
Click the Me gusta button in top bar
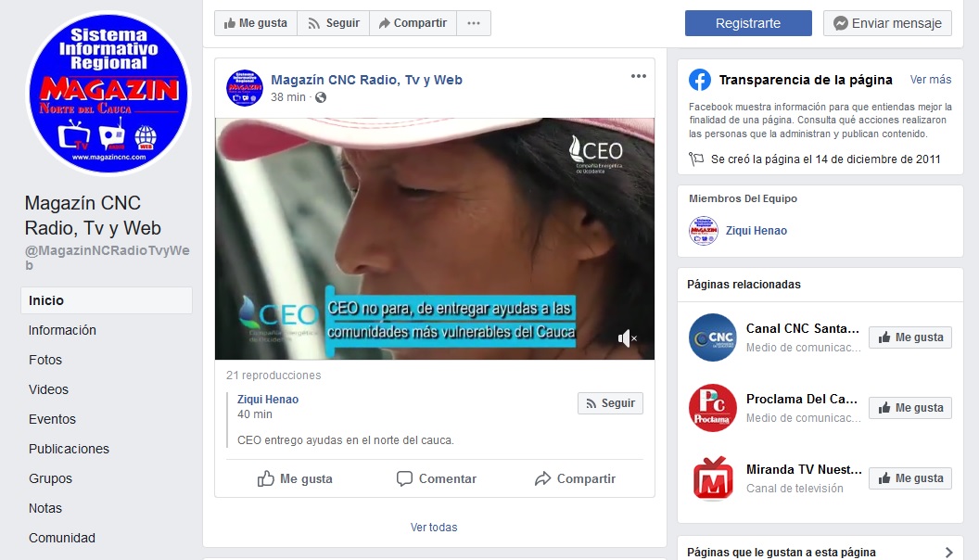256,23
